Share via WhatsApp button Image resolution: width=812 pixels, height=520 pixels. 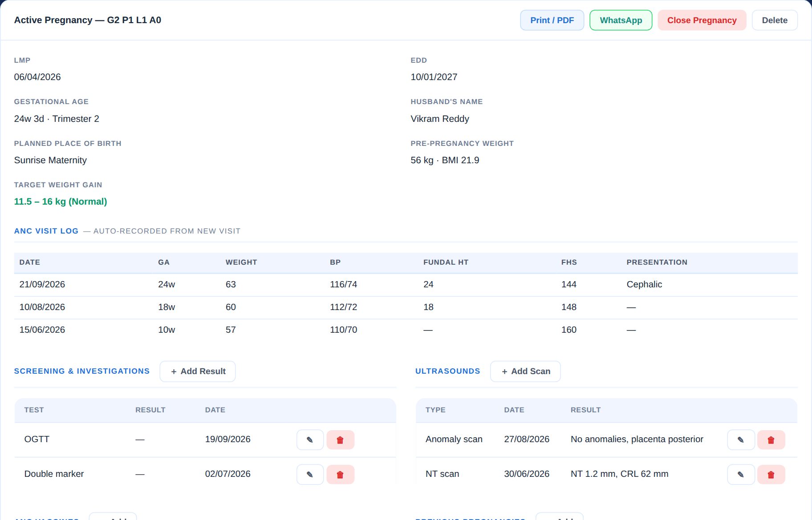(x=621, y=20)
